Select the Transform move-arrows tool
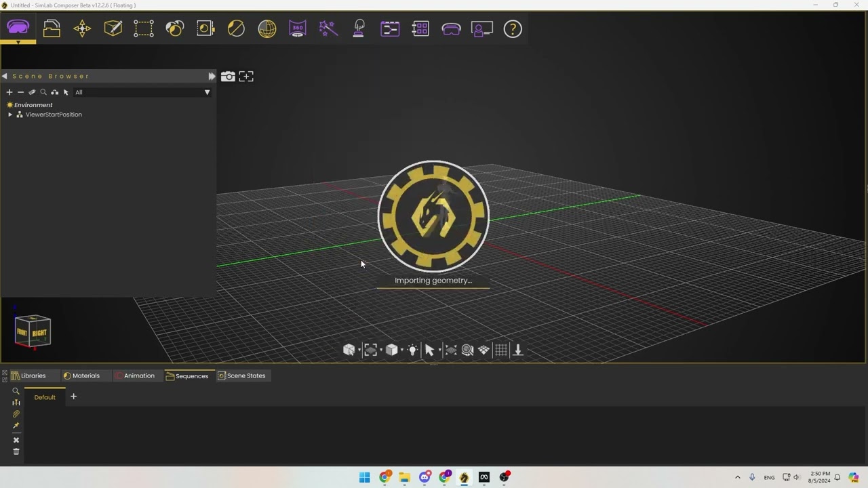The image size is (868, 488). (82, 28)
